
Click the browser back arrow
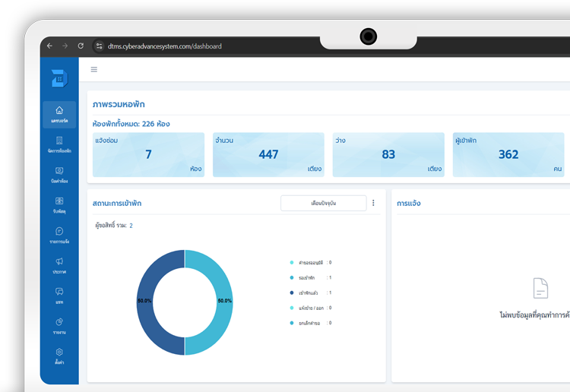point(49,46)
